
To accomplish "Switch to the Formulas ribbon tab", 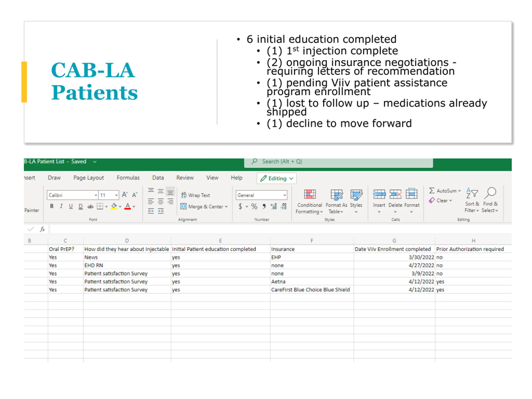I will tap(128, 178).
